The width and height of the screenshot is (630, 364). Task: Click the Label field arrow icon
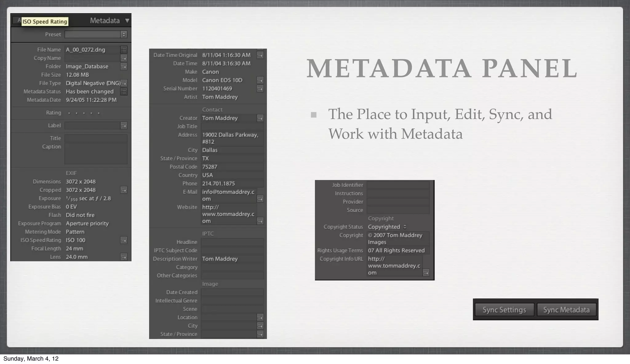click(x=124, y=126)
